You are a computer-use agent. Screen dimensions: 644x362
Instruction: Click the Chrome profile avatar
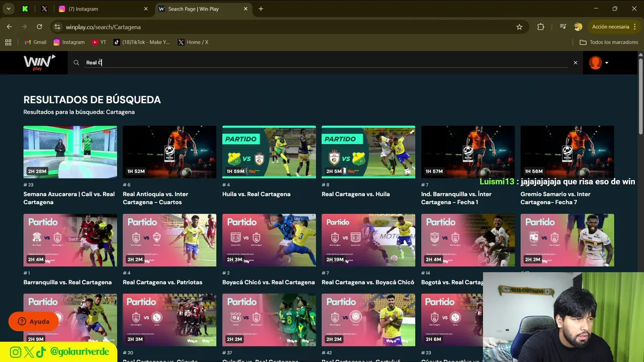tap(578, 27)
